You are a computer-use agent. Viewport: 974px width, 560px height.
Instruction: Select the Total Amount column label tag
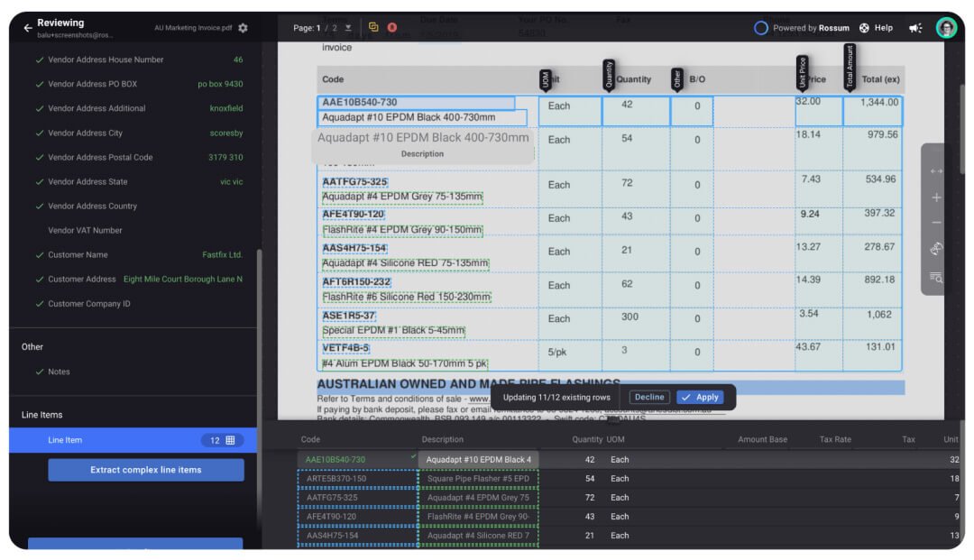[850, 67]
